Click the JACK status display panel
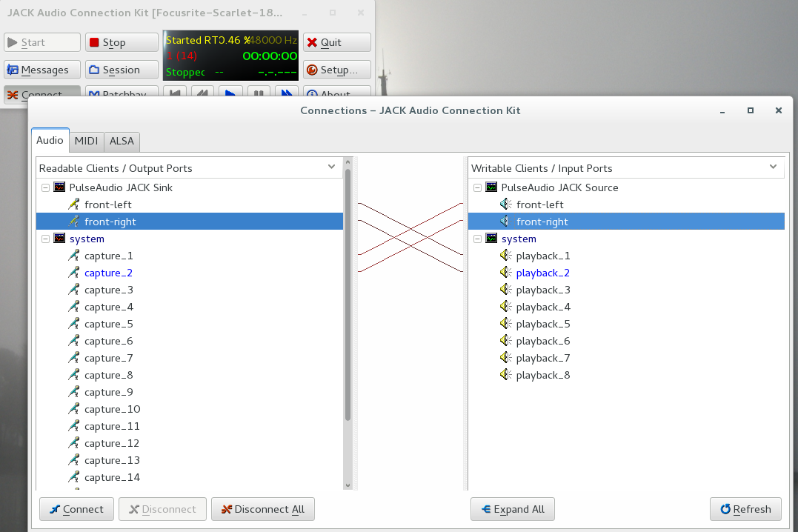Image resolution: width=798 pixels, height=532 pixels. [230, 56]
